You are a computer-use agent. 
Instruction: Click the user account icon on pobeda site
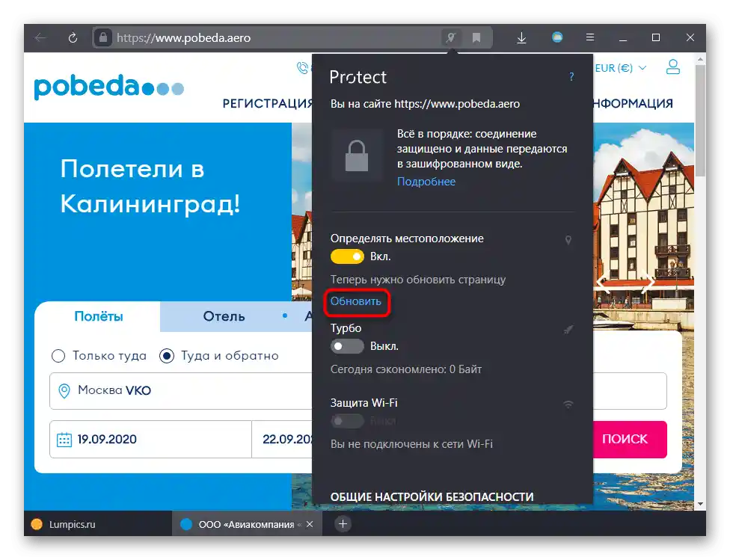click(672, 67)
